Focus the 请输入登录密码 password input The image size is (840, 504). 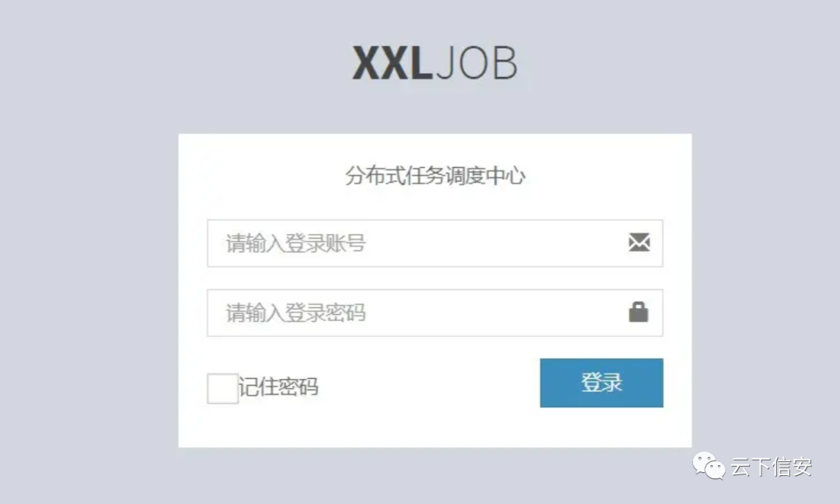click(x=435, y=313)
